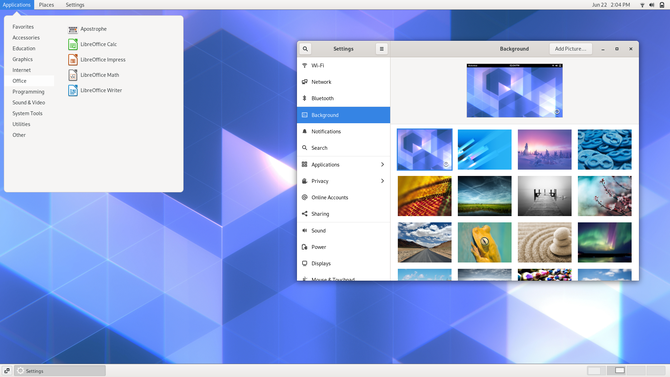Choose the yellow frog wallpaper thumbnail

click(x=485, y=242)
